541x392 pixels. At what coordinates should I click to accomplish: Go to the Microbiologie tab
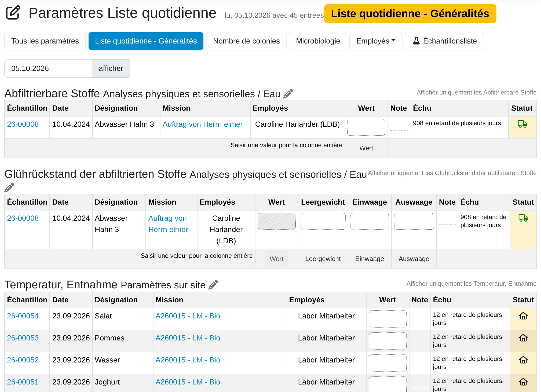click(x=318, y=41)
